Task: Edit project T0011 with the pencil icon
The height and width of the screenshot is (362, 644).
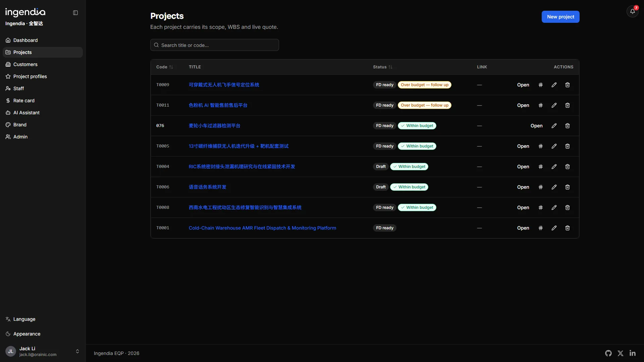Action: 554,105
